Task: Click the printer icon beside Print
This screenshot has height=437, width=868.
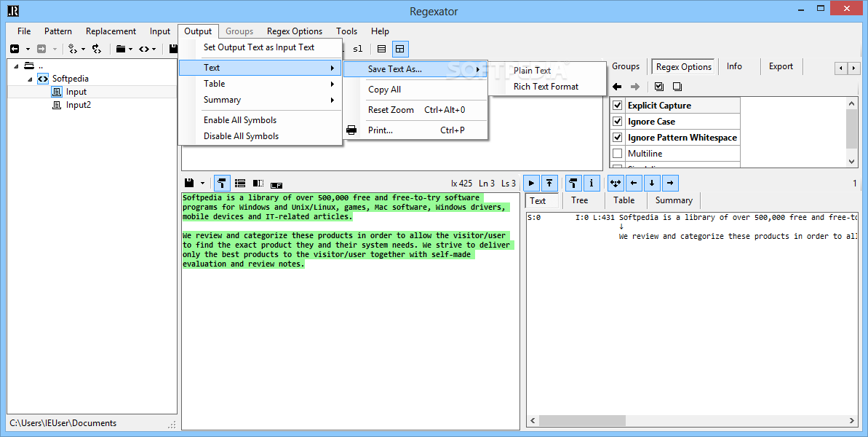Action: pyautogui.click(x=351, y=130)
